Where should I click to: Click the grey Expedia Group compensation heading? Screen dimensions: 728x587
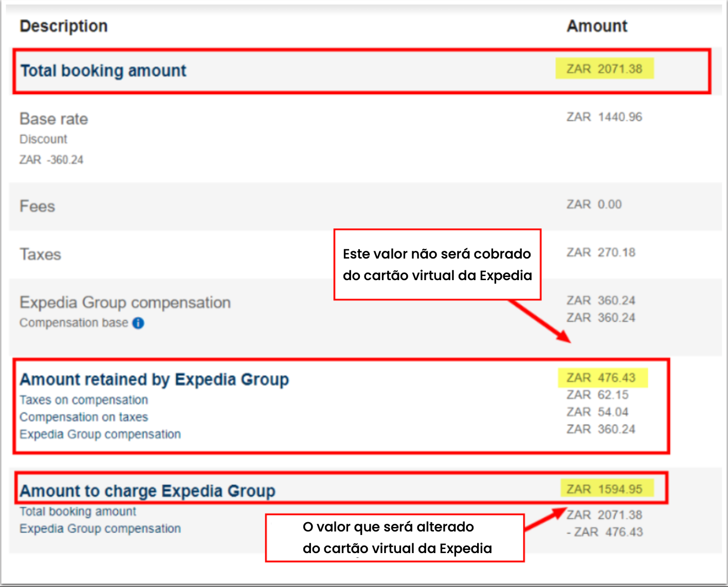tap(125, 302)
